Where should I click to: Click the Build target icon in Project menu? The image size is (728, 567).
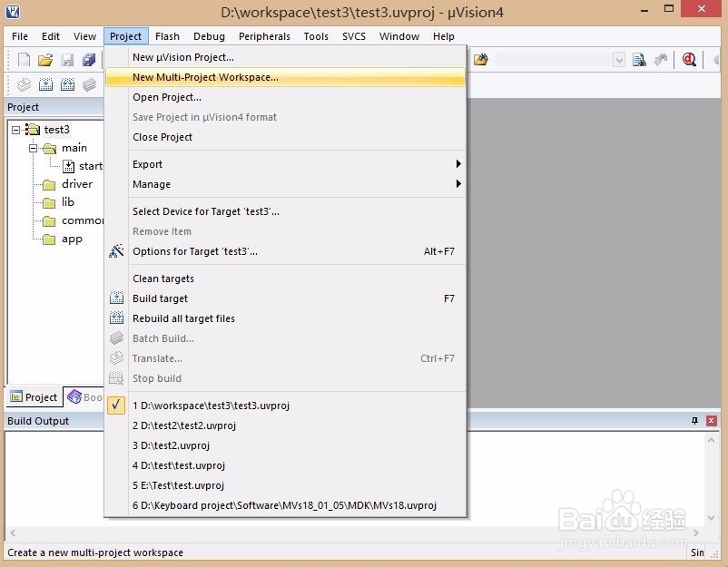[x=116, y=298]
